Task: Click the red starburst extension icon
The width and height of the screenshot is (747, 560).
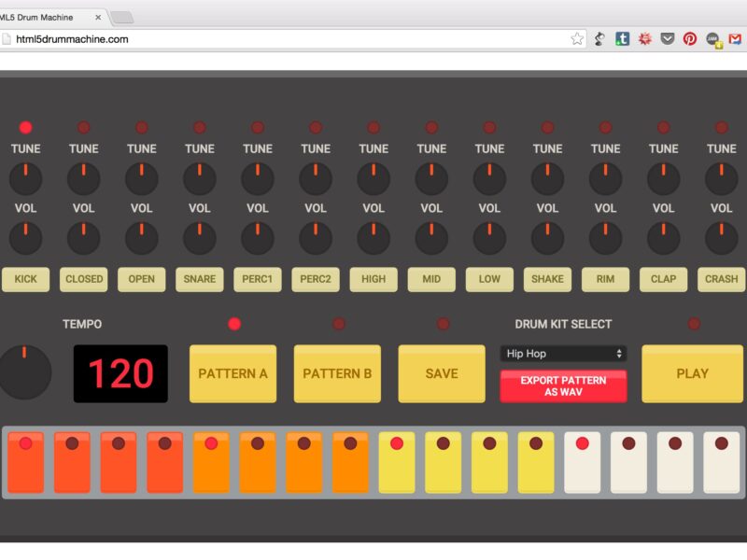Action: click(x=644, y=39)
